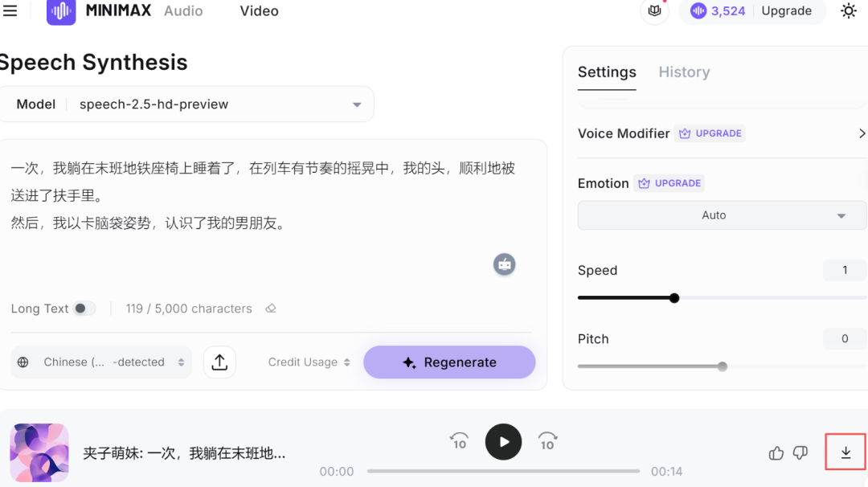Open the Model selection dropdown
Image resolution: width=868 pixels, height=487 pixels.
(x=356, y=104)
